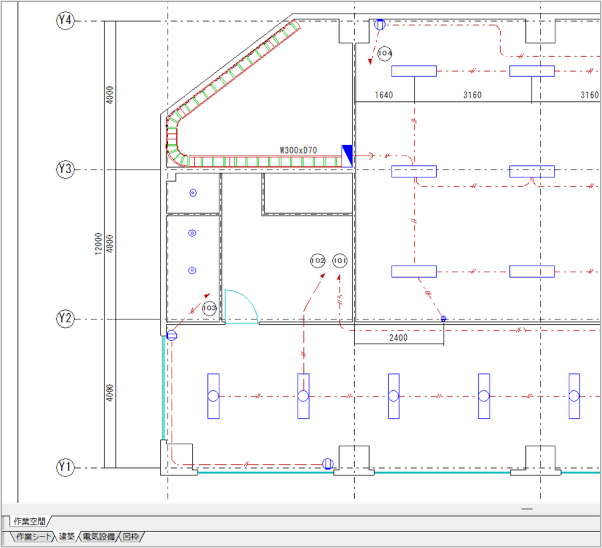Switch to the 建築 layer tab
Screen dimensions: 602x548
tap(66, 538)
